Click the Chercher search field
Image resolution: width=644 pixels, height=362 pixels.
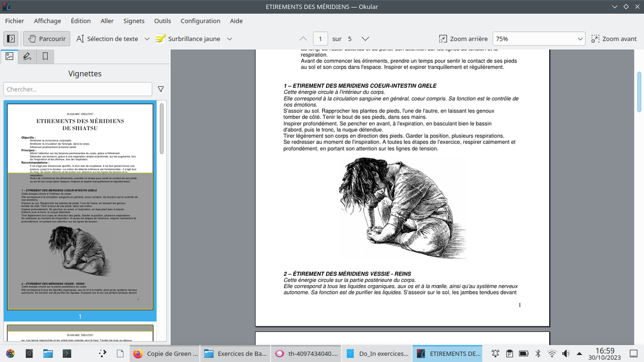[x=77, y=89]
